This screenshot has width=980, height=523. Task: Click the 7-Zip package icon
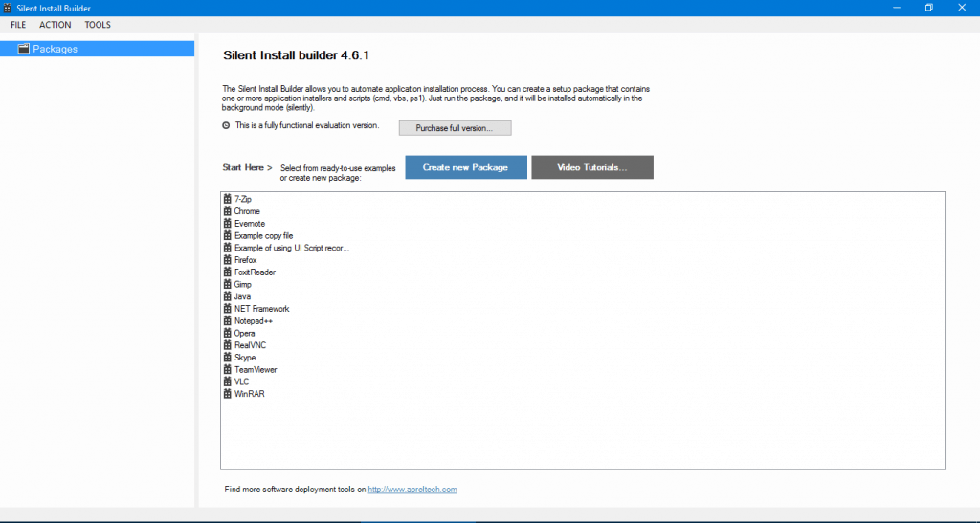point(228,199)
